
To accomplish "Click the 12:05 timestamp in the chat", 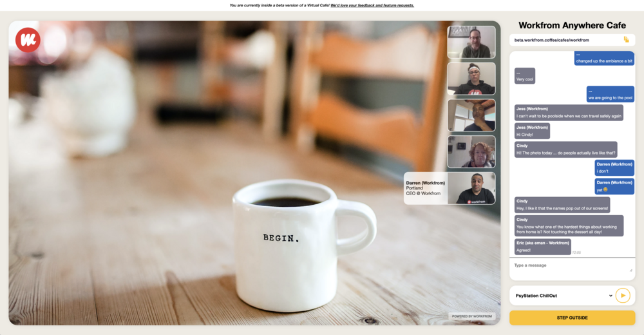I will (576, 253).
